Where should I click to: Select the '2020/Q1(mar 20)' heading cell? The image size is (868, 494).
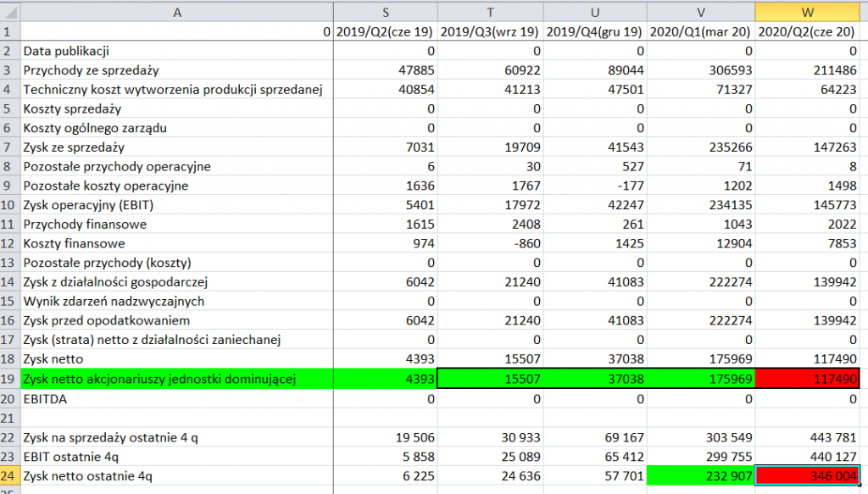coord(701,32)
